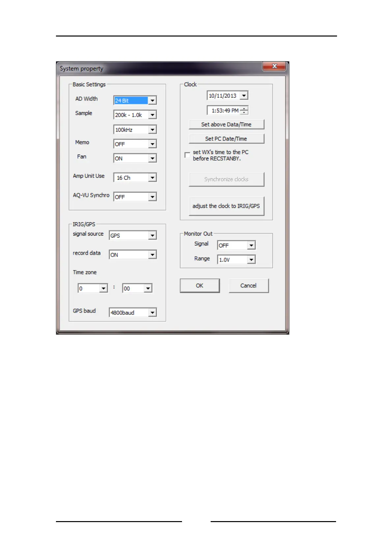Open the Monitor Out Signal dropdown

(x=236, y=245)
